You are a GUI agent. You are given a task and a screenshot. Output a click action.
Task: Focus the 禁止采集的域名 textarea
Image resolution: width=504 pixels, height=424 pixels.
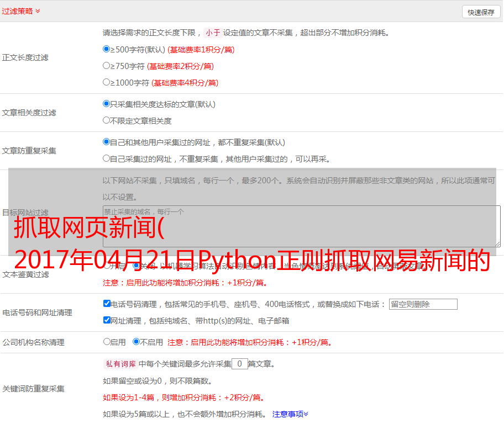pos(302,226)
